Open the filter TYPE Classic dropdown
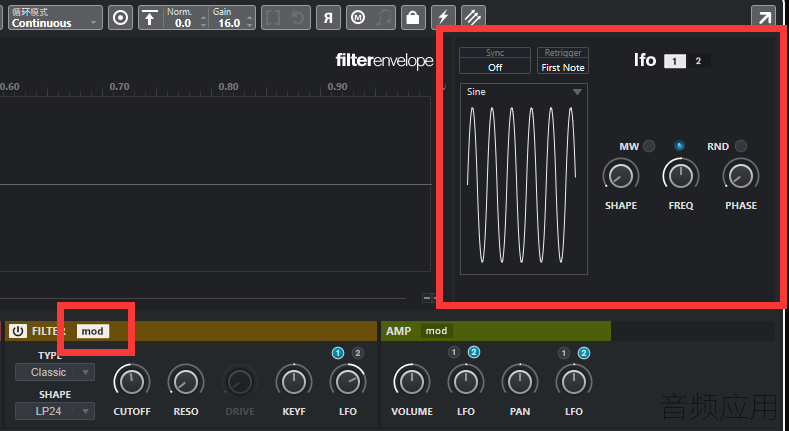The width and height of the screenshot is (789, 431). coord(54,372)
